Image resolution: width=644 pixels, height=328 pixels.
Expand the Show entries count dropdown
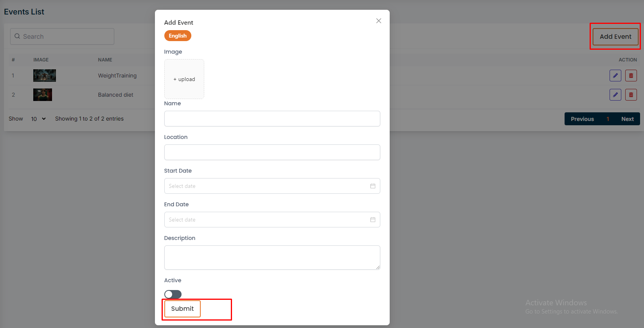coord(38,119)
